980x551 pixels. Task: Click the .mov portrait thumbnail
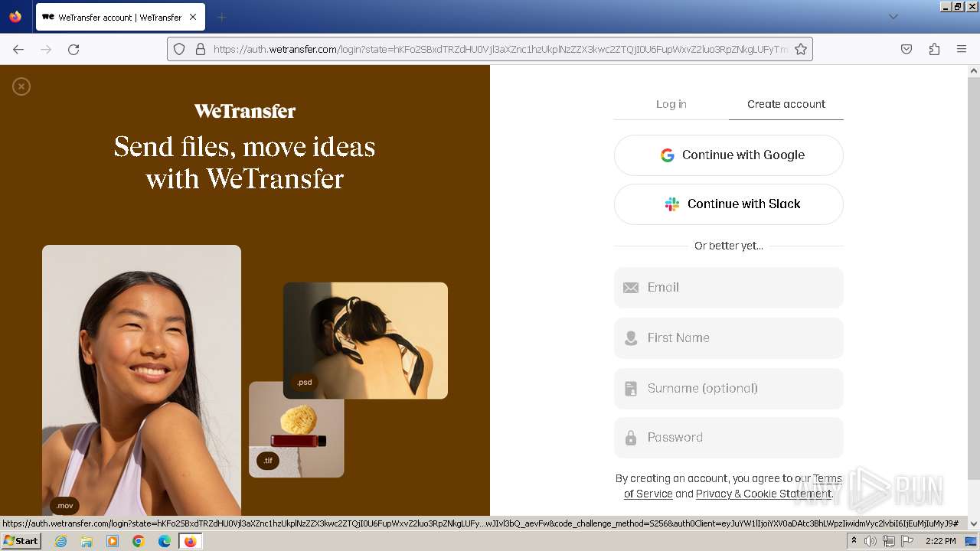[x=142, y=380]
